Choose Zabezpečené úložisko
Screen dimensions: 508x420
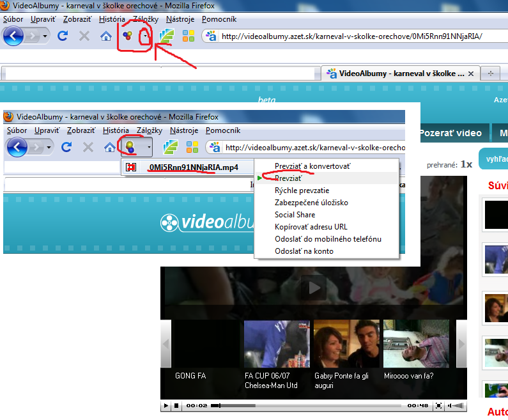[x=327, y=203]
